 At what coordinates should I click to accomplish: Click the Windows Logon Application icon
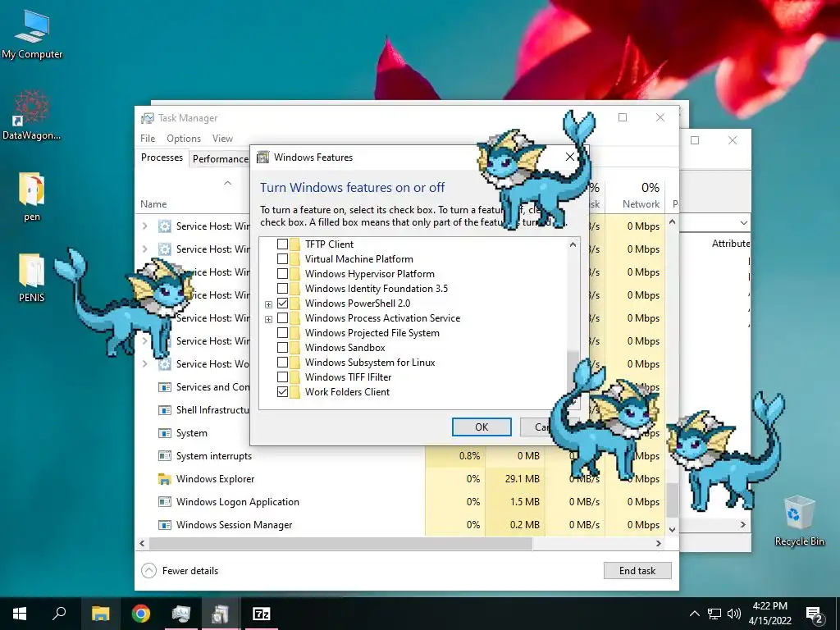tap(164, 502)
